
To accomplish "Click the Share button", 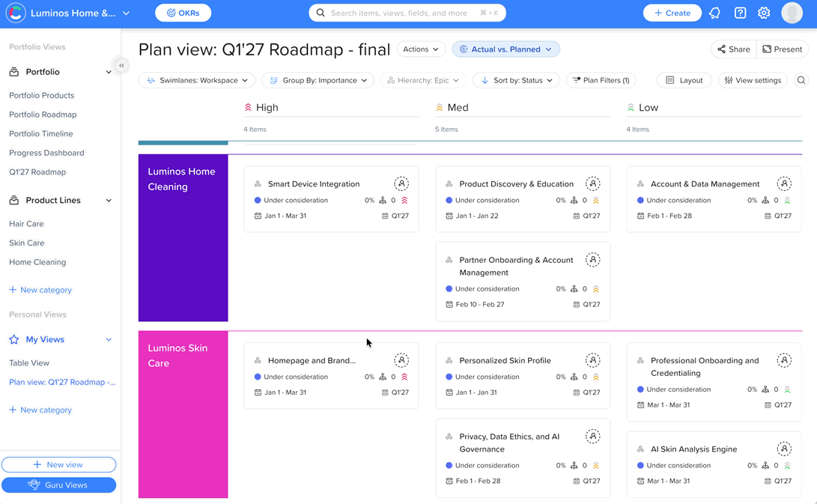I will (734, 49).
